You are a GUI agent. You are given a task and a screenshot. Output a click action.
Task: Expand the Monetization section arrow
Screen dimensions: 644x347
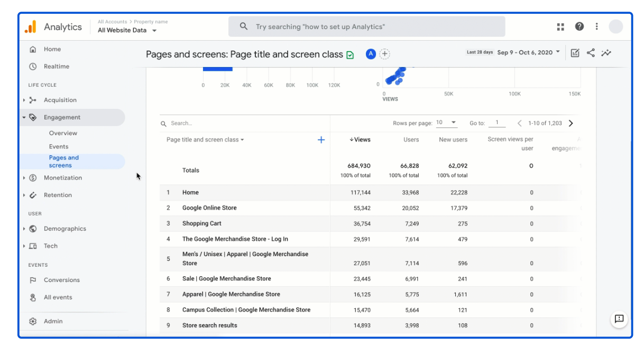point(24,178)
